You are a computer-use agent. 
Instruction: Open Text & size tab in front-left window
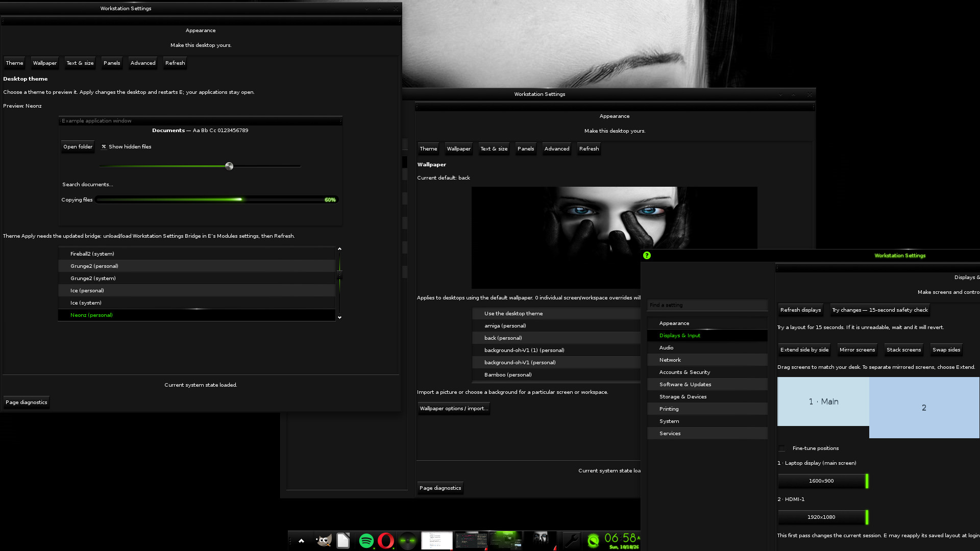(80, 63)
